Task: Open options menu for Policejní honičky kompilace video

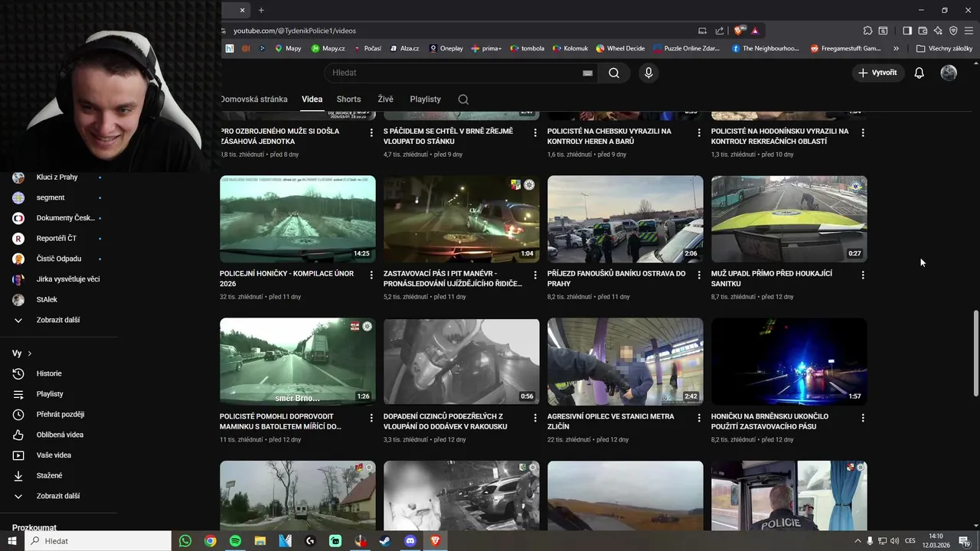Action: [x=371, y=275]
